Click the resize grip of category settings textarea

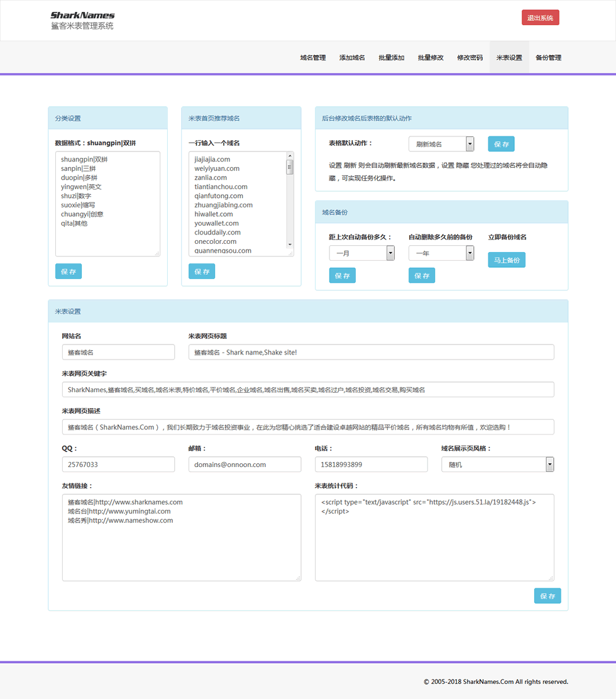click(157, 253)
